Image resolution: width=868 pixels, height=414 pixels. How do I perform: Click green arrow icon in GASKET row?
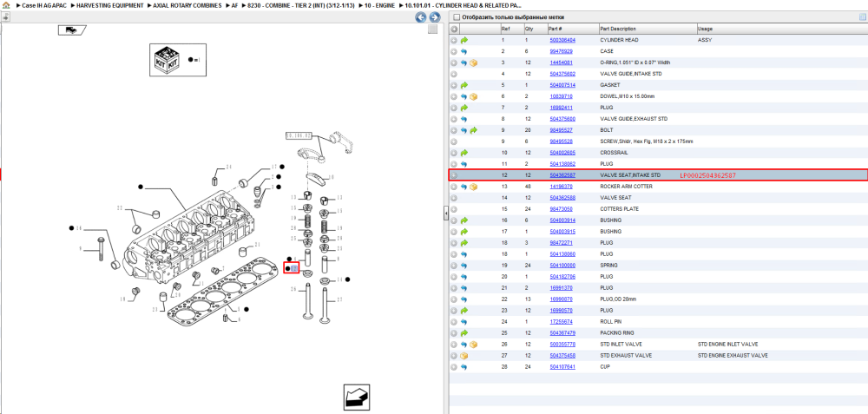(464, 85)
